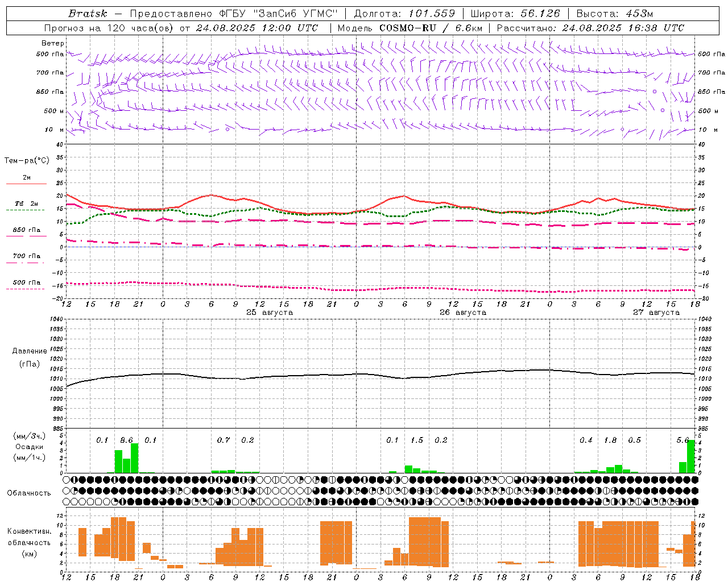This screenshot has width=728, height=582.
Task: Click 'Прогноз на 120 часа(ов)' text
Action: (109, 28)
